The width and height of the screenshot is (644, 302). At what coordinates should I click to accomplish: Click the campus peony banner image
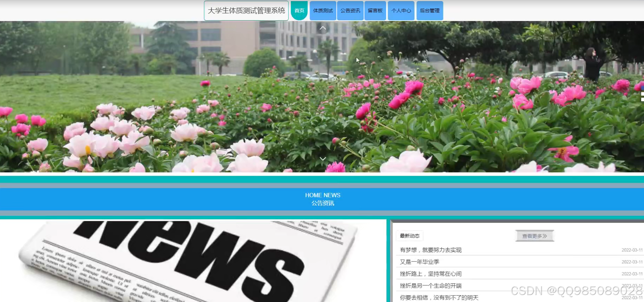[322, 97]
